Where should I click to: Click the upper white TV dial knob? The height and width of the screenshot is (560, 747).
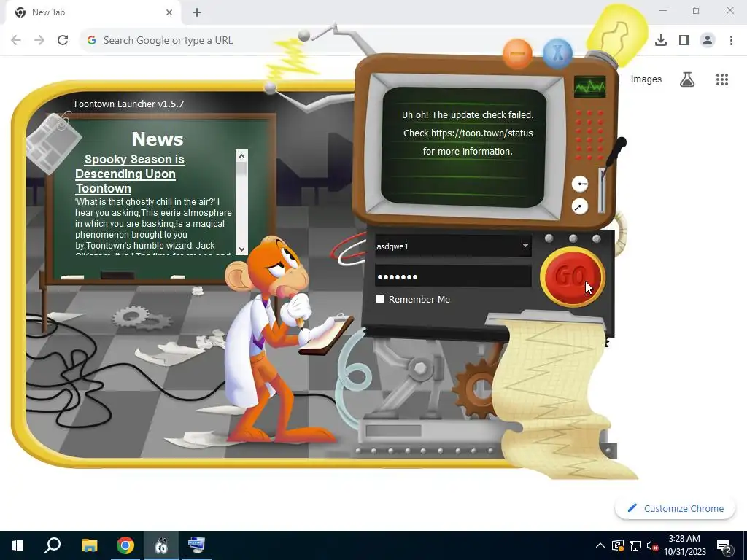coord(580,184)
